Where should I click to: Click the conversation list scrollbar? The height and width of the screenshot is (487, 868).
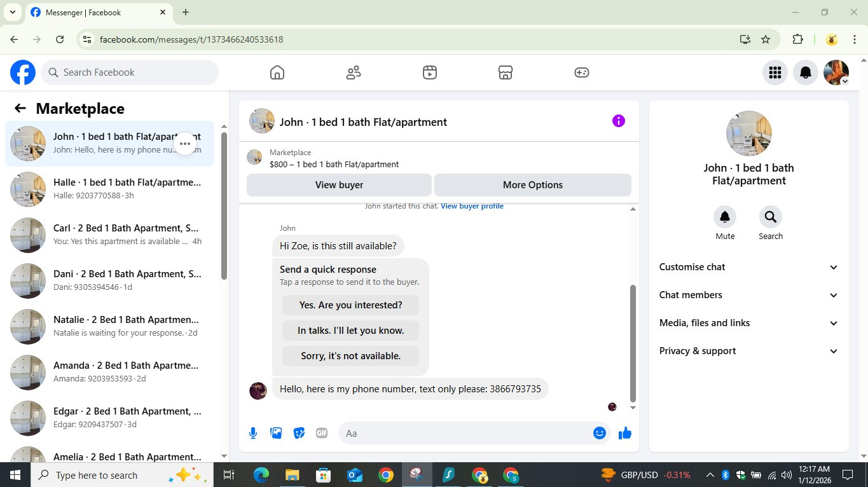[x=224, y=205]
